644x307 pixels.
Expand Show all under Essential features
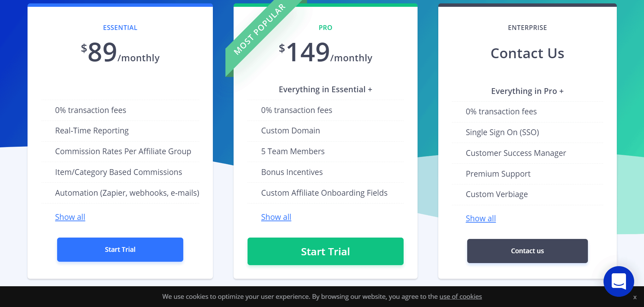(70, 217)
